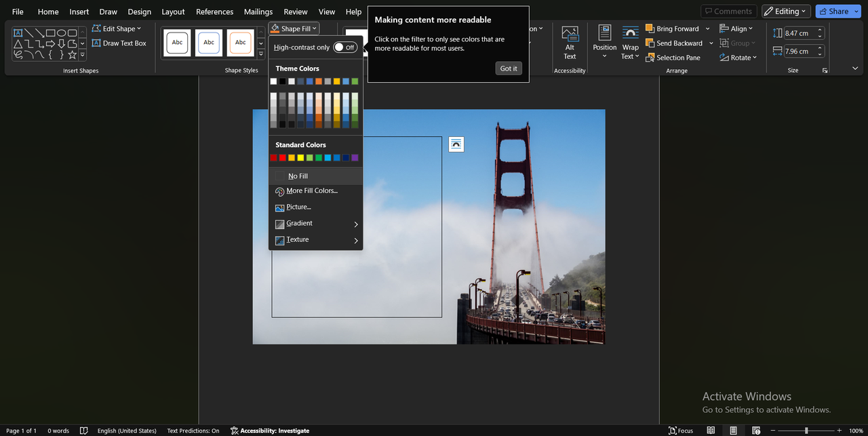Screen dimensions: 868x436
Task: Open the File tab
Action: click(18, 12)
